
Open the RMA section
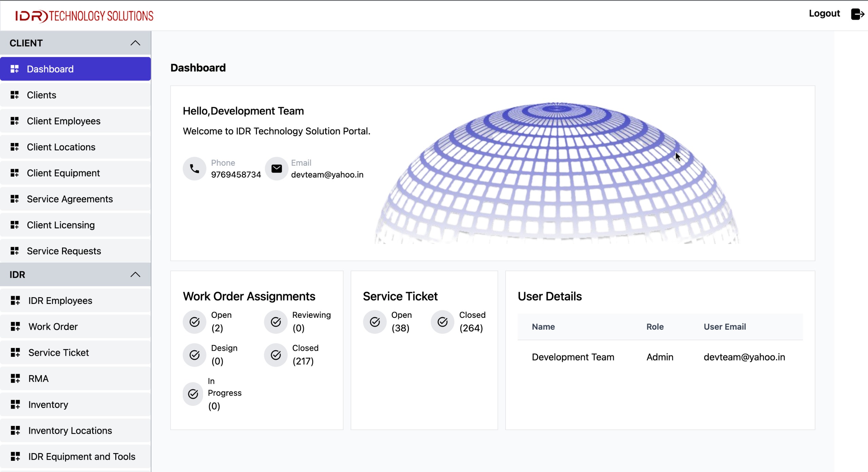coord(38,378)
